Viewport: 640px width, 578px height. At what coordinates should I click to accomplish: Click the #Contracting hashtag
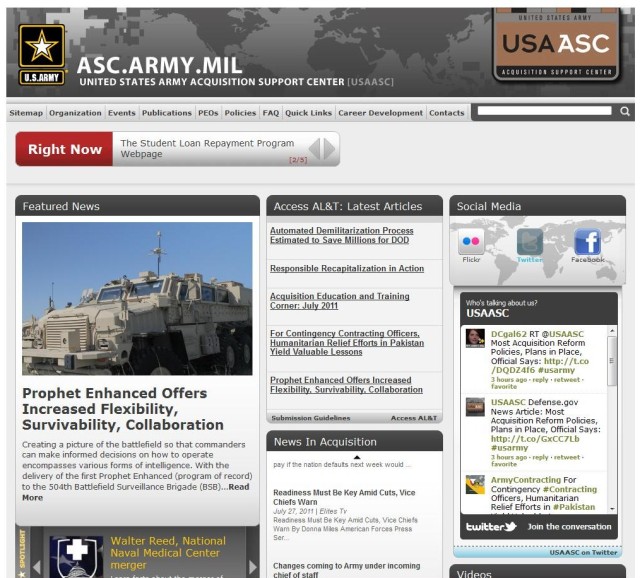(569, 489)
